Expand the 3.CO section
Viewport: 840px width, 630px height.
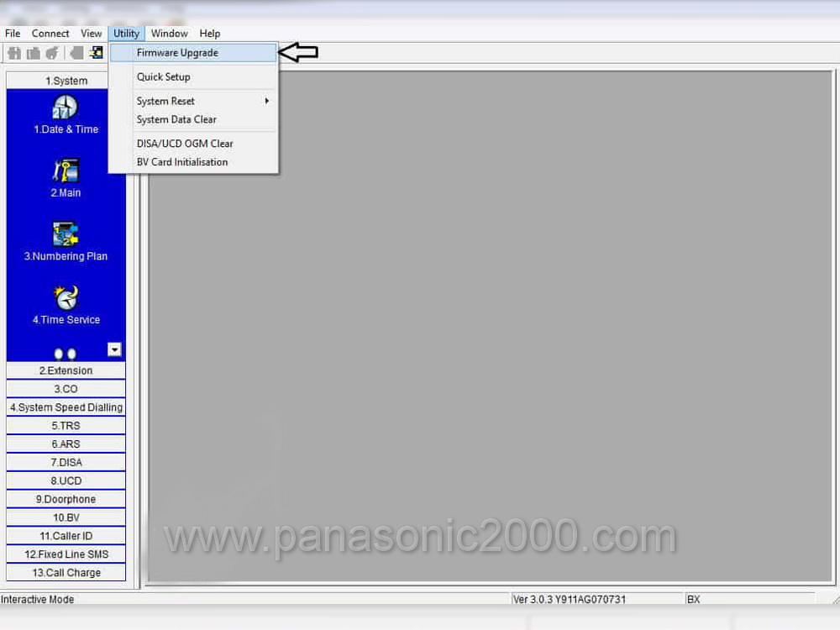[x=66, y=389]
